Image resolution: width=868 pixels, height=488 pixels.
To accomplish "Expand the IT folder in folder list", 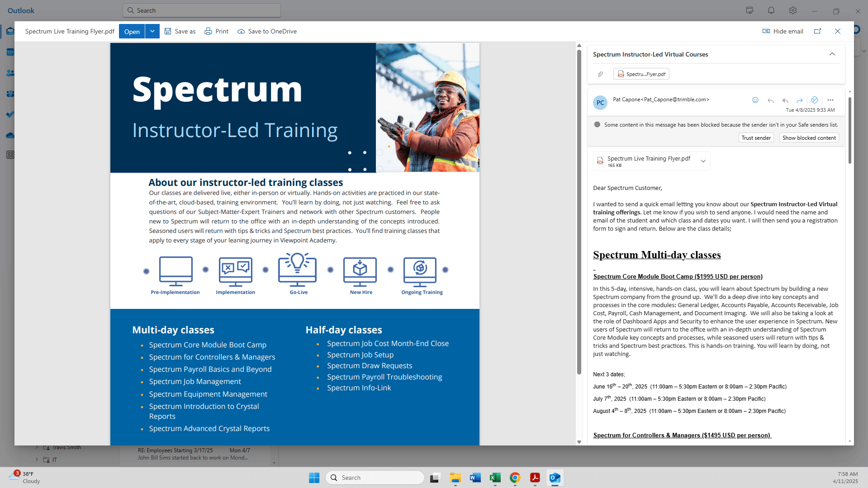I will (37, 460).
